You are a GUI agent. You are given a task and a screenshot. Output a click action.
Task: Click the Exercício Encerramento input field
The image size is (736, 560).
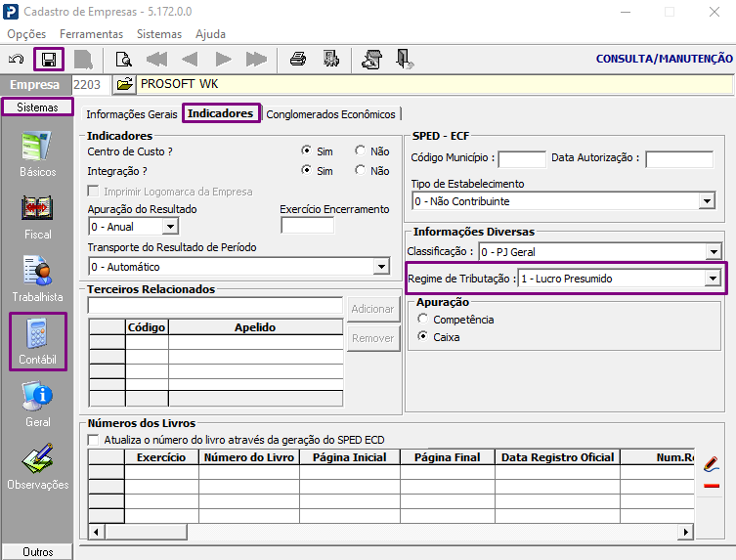click(x=308, y=227)
